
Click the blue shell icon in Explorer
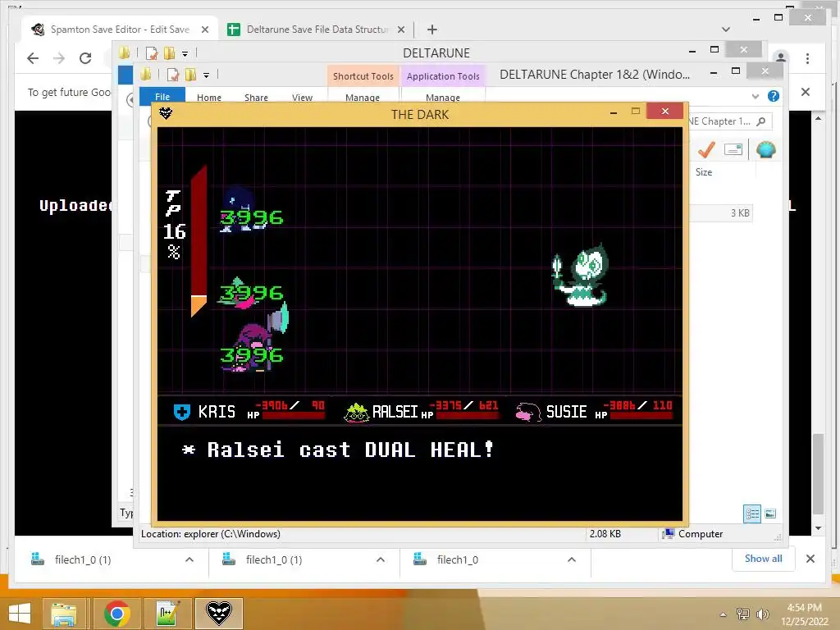point(766,149)
